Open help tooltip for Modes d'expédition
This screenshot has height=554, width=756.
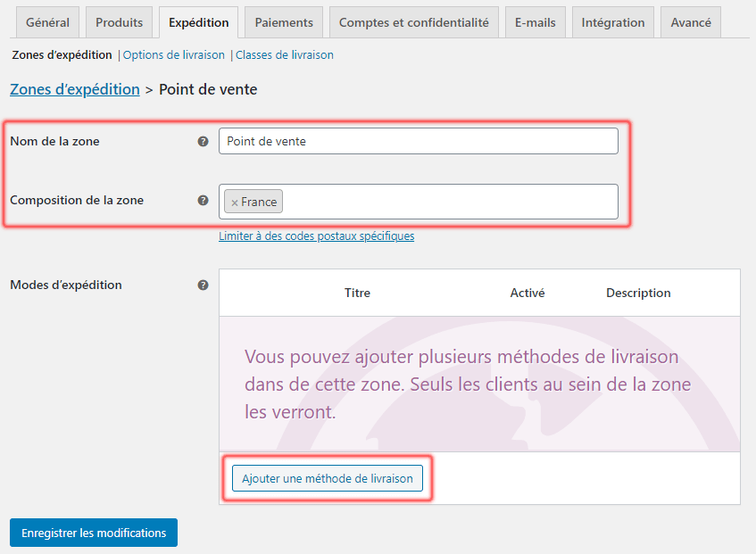pyautogui.click(x=203, y=285)
